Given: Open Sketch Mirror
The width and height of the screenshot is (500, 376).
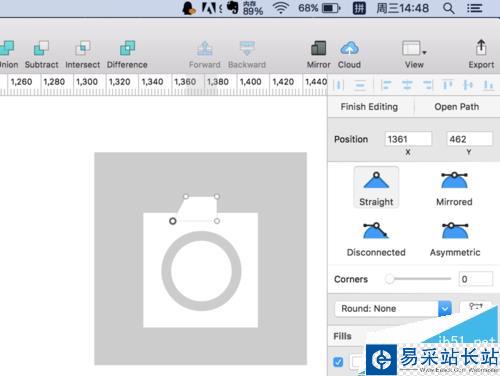Looking at the screenshot, I should pos(319,54).
